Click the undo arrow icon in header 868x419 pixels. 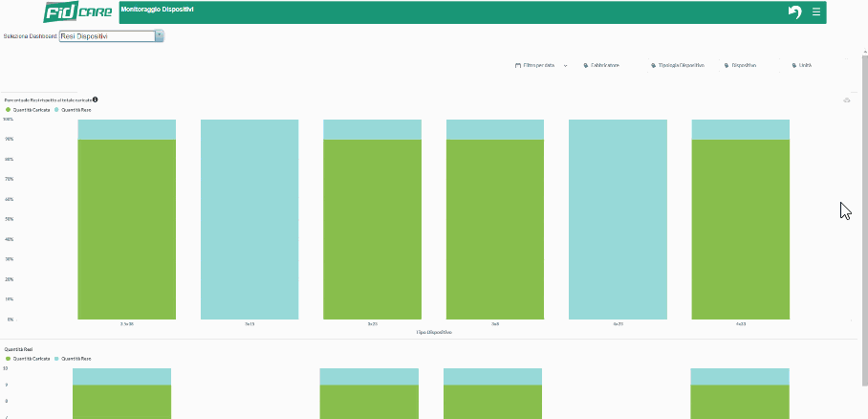click(x=794, y=11)
